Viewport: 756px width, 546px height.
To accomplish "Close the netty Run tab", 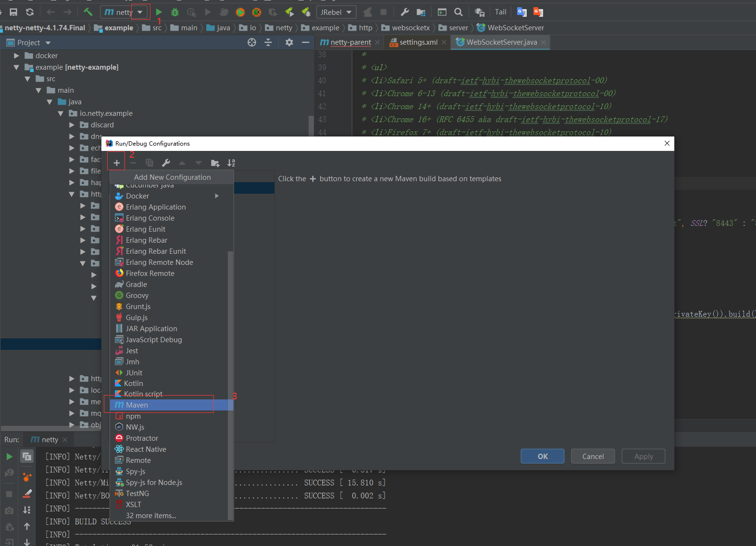I will point(65,440).
